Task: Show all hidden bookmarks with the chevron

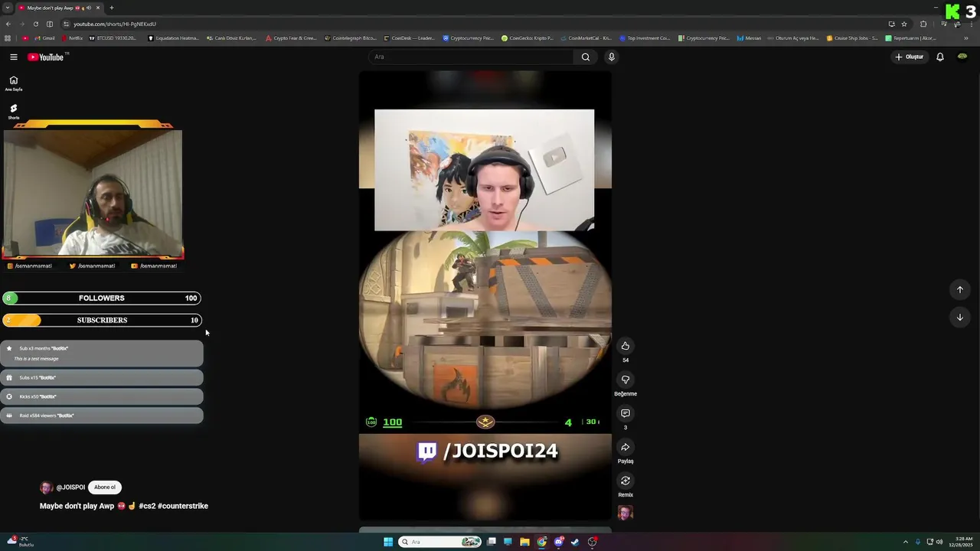Action: [x=965, y=37]
